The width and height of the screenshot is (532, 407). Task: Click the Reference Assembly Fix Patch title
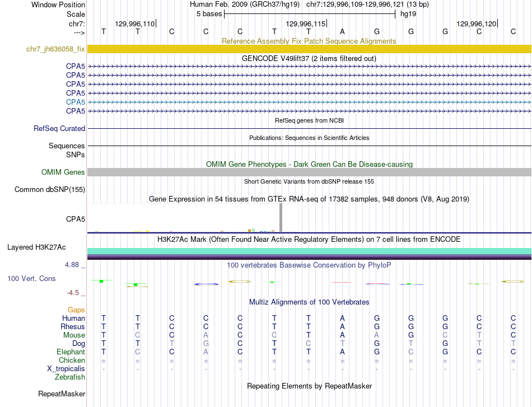point(309,41)
